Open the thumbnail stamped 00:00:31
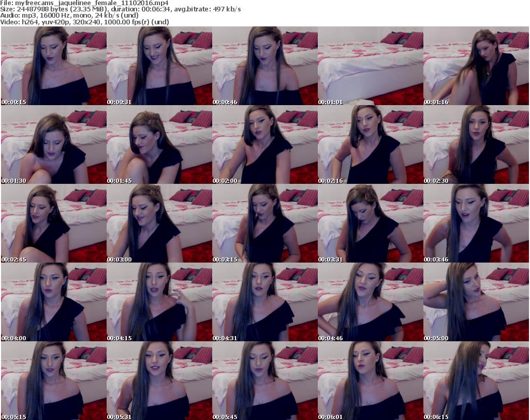The height and width of the screenshot is (420, 530). (159, 66)
